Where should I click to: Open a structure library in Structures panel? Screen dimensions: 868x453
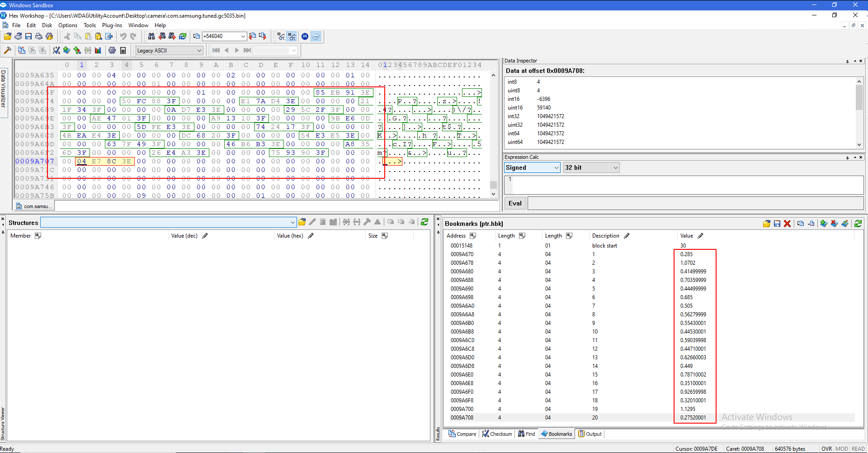coord(302,222)
